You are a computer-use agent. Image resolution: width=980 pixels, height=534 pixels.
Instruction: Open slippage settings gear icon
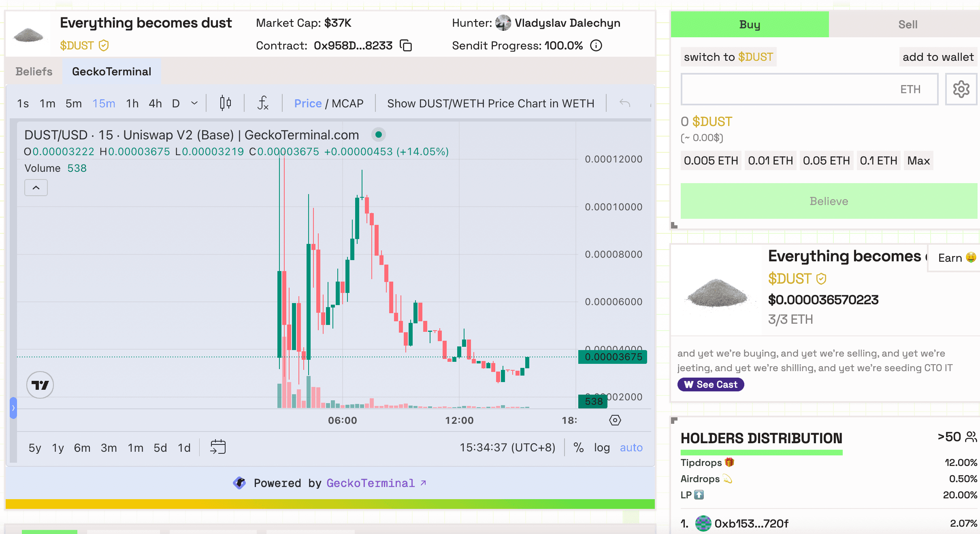[x=961, y=89]
